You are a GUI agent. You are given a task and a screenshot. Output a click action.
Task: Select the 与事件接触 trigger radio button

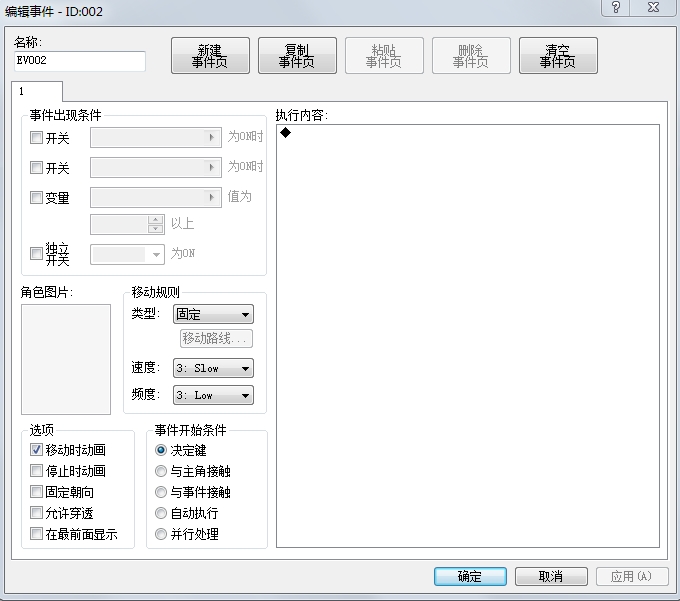tap(161, 492)
